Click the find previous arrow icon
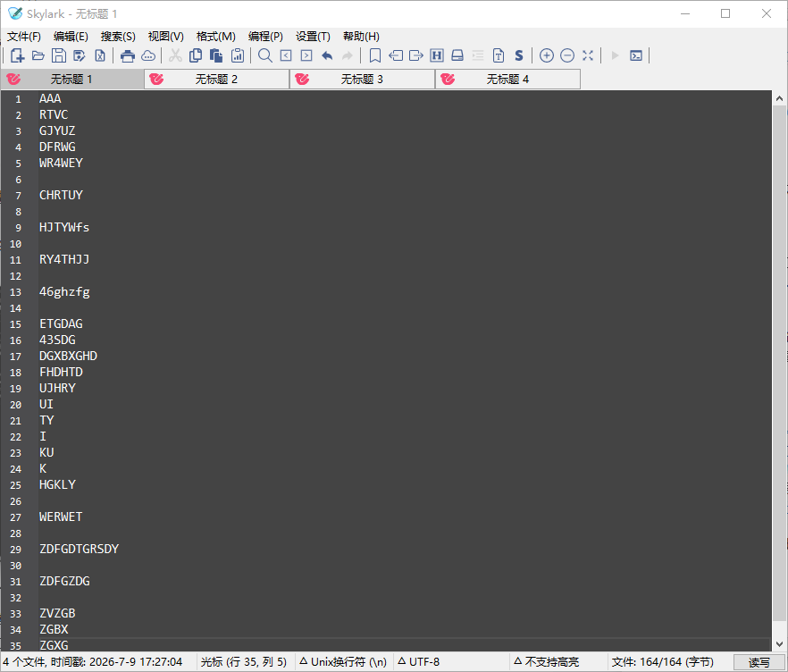788x672 pixels. [286, 55]
